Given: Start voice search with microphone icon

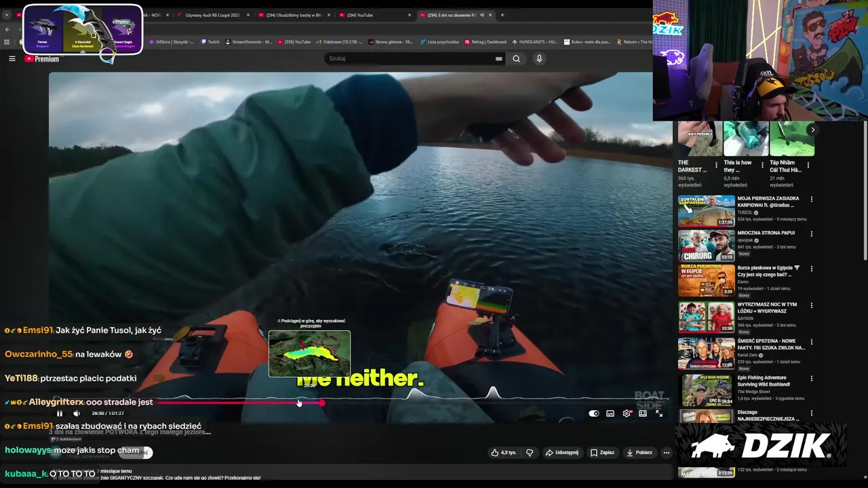Looking at the screenshot, I should 539,58.
